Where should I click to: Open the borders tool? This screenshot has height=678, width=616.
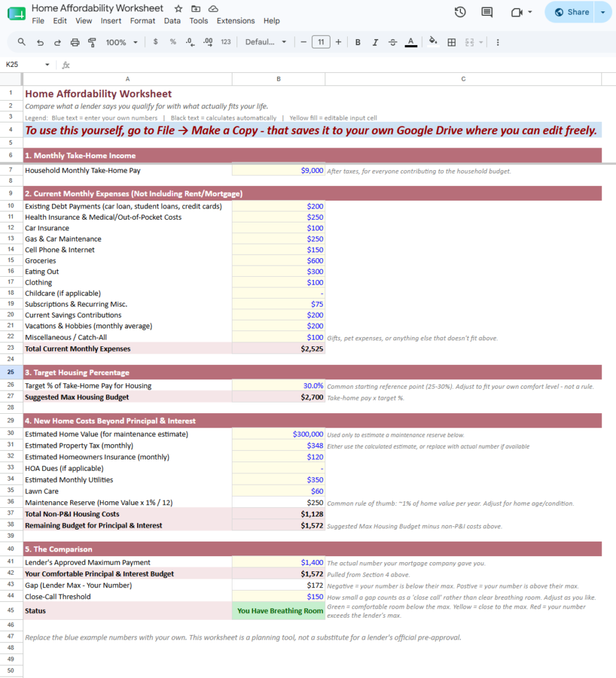452,42
